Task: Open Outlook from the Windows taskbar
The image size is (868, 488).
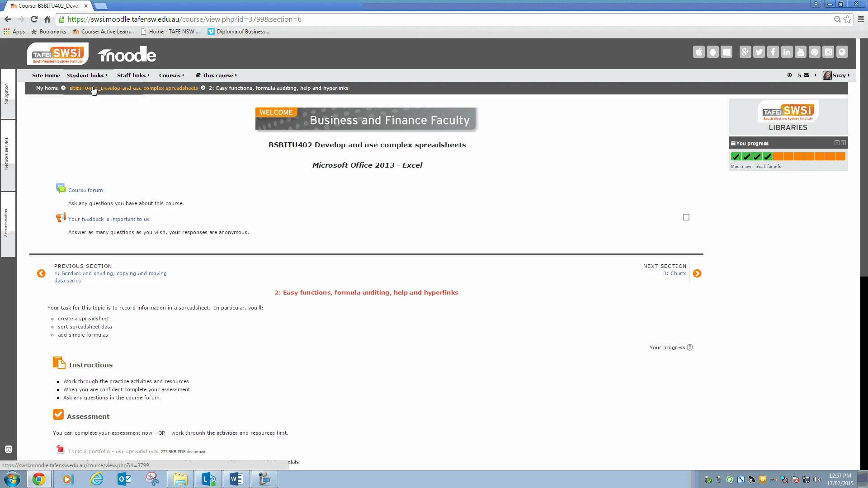Action: tap(124, 479)
